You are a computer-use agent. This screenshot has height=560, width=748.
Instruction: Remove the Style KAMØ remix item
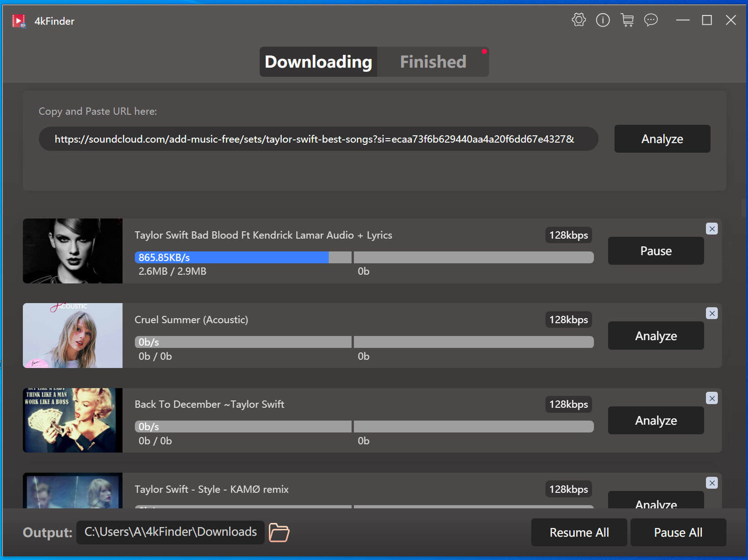pos(711,483)
